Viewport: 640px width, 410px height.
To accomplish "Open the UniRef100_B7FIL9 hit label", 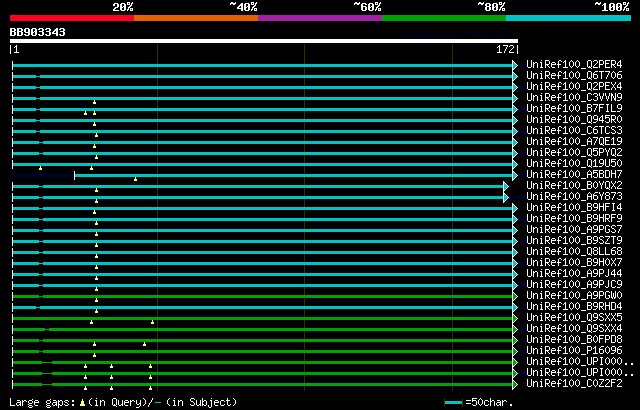I will pyautogui.click(x=574, y=109).
